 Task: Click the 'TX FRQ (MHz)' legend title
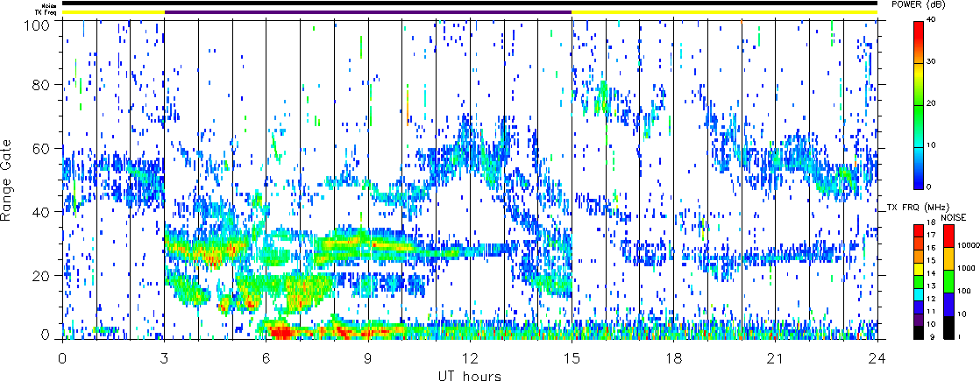(x=918, y=208)
